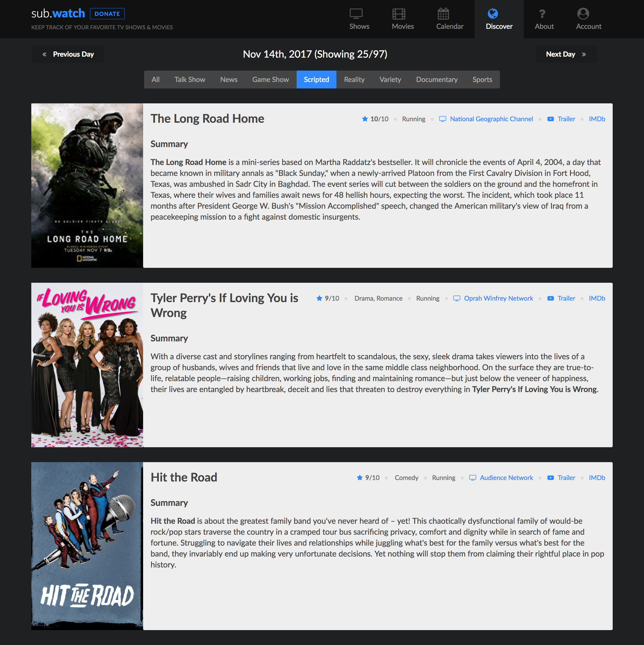Click the Hit the Road poster thumbnail

[87, 546]
